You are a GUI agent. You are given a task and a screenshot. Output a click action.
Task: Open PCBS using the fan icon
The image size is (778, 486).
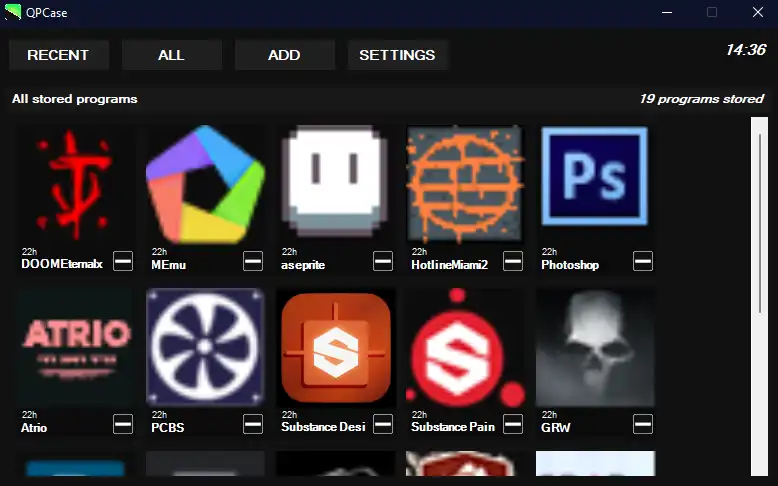[205, 347]
